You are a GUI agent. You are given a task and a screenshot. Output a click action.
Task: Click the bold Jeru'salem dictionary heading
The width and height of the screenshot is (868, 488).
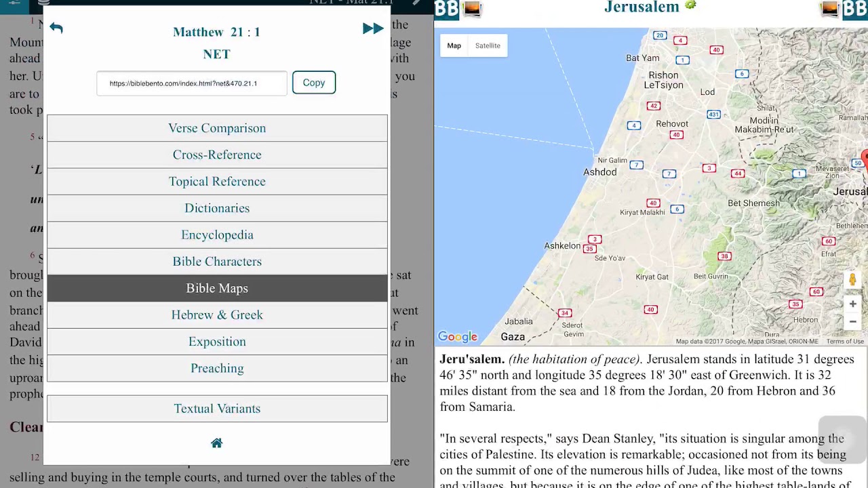pos(472,359)
